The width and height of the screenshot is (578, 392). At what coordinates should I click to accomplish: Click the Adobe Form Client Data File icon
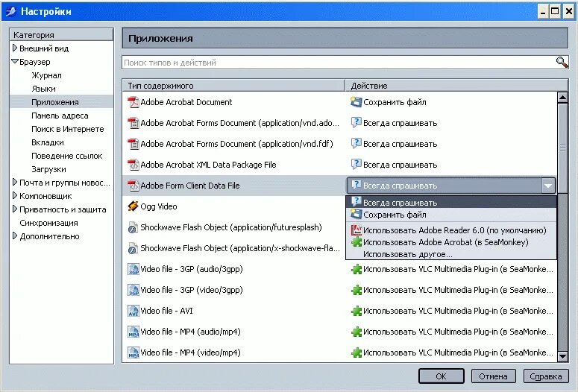pyautogui.click(x=133, y=186)
